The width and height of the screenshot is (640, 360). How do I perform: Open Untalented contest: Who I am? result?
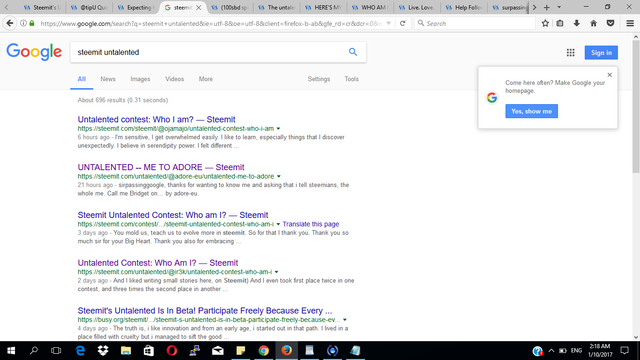click(x=156, y=119)
